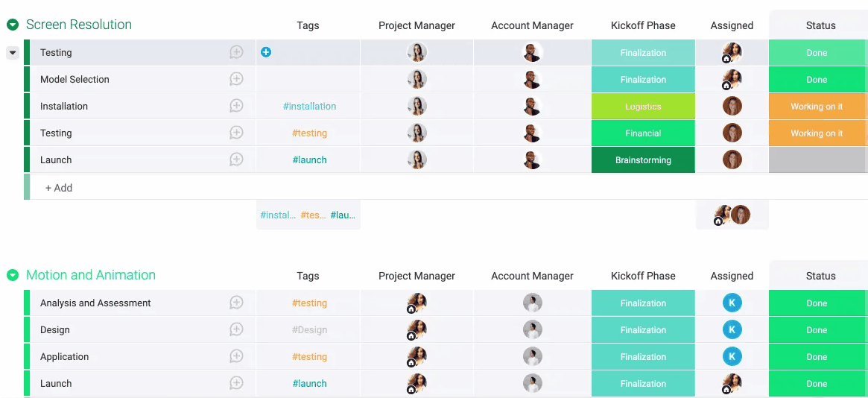This screenshot has height=398, width=868.
Task: Open the updates bubble for Installation item
Action: (x=236, y=106)
